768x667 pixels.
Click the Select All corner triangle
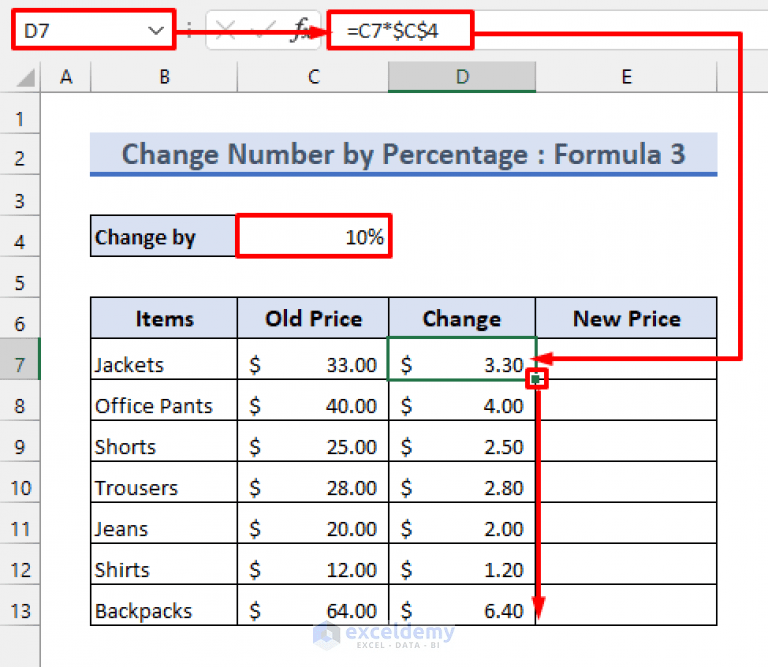[24, 77]
